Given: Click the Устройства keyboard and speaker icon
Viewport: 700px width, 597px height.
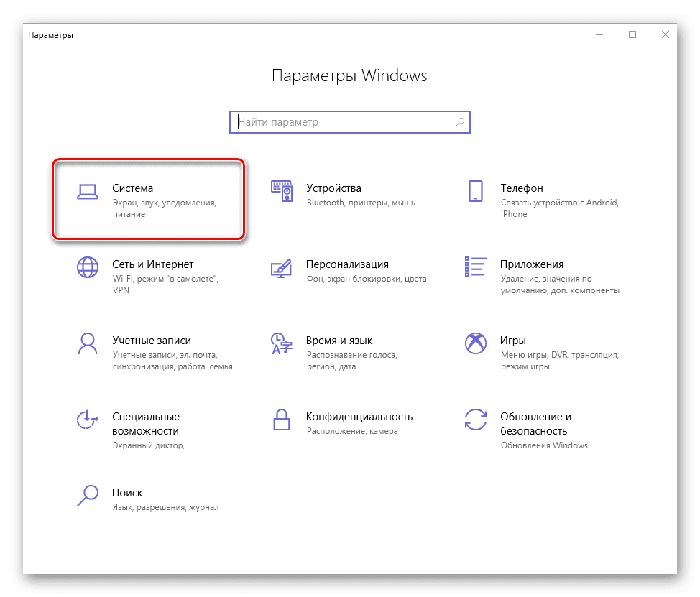Looking at the screenshot, I should [x=282, y=191].
